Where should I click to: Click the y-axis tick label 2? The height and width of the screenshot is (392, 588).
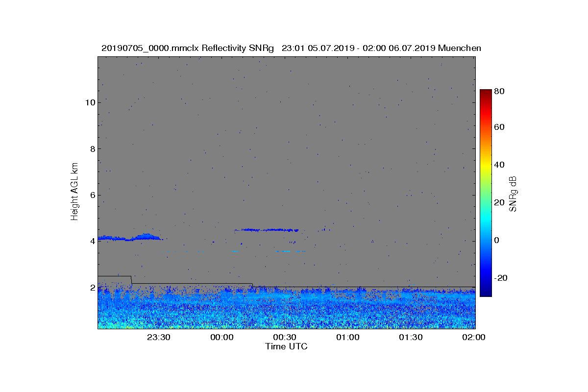[92, 287]
